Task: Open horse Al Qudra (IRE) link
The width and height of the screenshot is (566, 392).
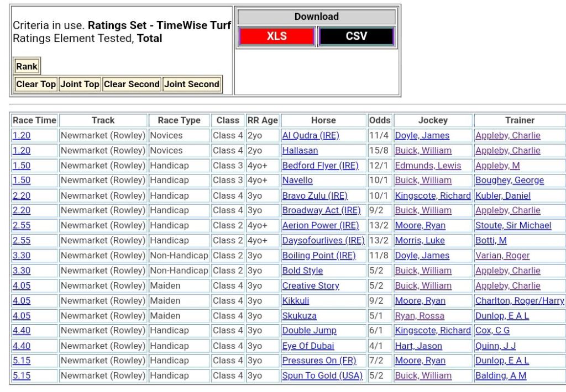Action: [x=311, y=135]
